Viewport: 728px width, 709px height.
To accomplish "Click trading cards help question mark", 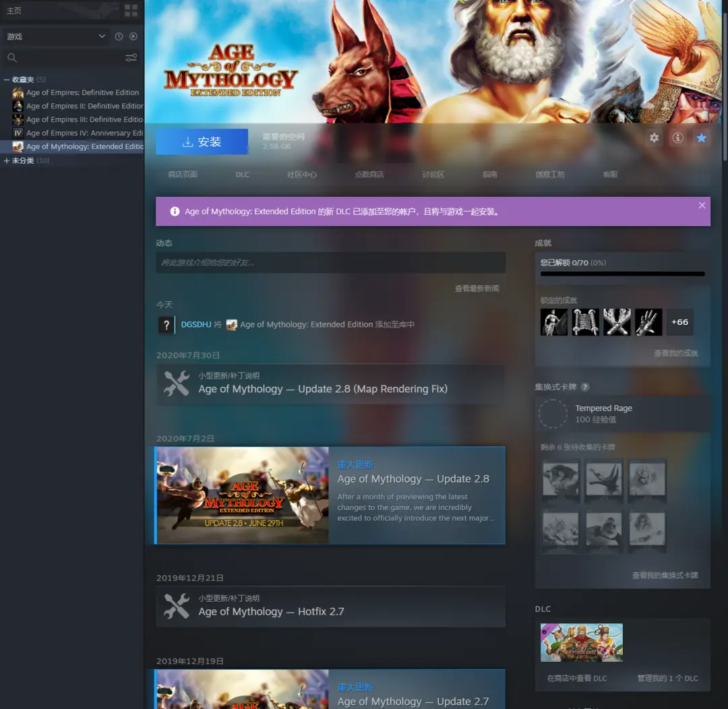I will [585, 387].
